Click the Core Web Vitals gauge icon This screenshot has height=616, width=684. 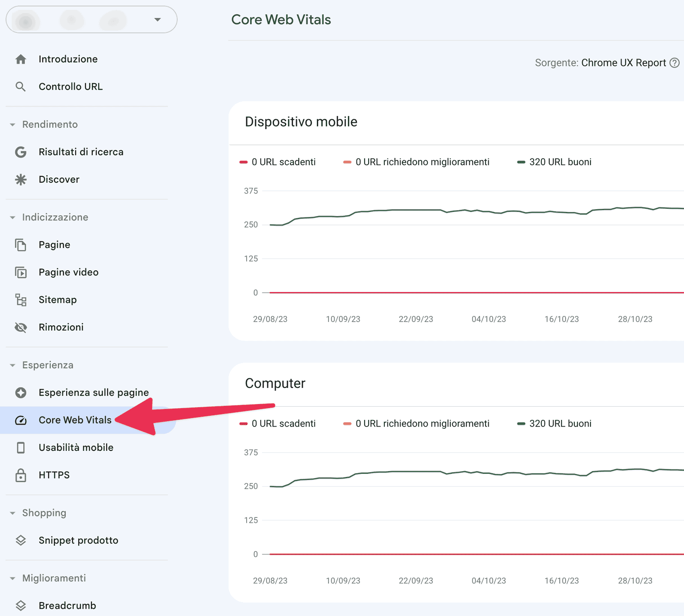[21, 420]
